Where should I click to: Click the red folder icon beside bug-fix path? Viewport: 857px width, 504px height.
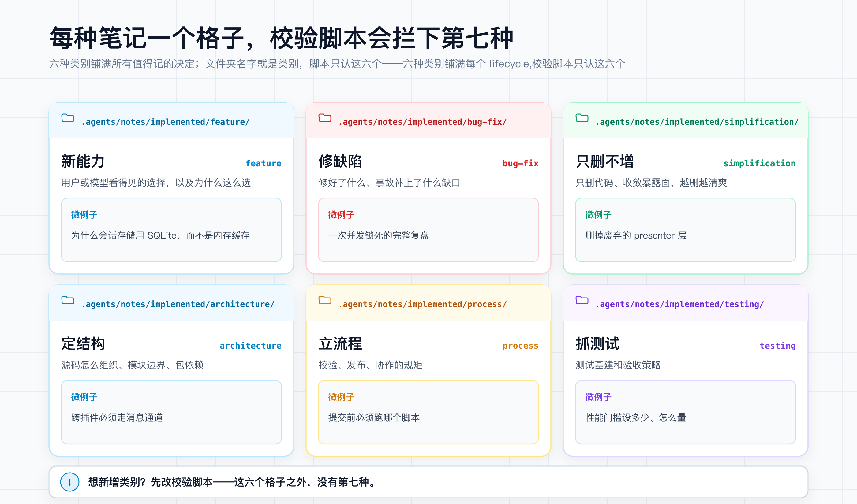(325, 118)
